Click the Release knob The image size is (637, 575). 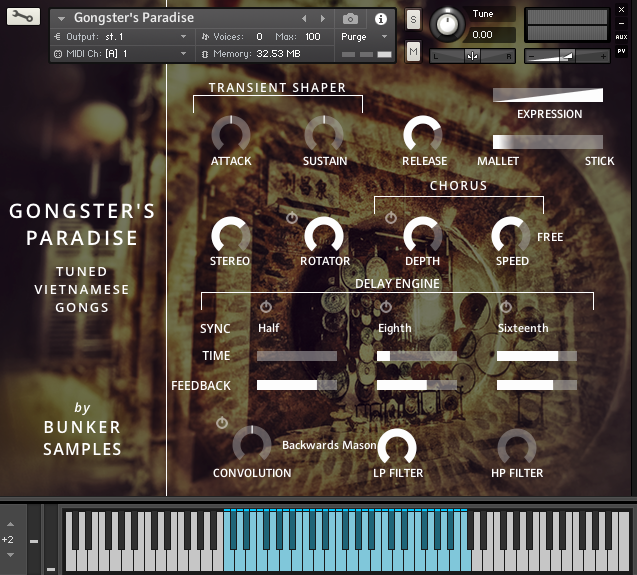coord(422,135)
